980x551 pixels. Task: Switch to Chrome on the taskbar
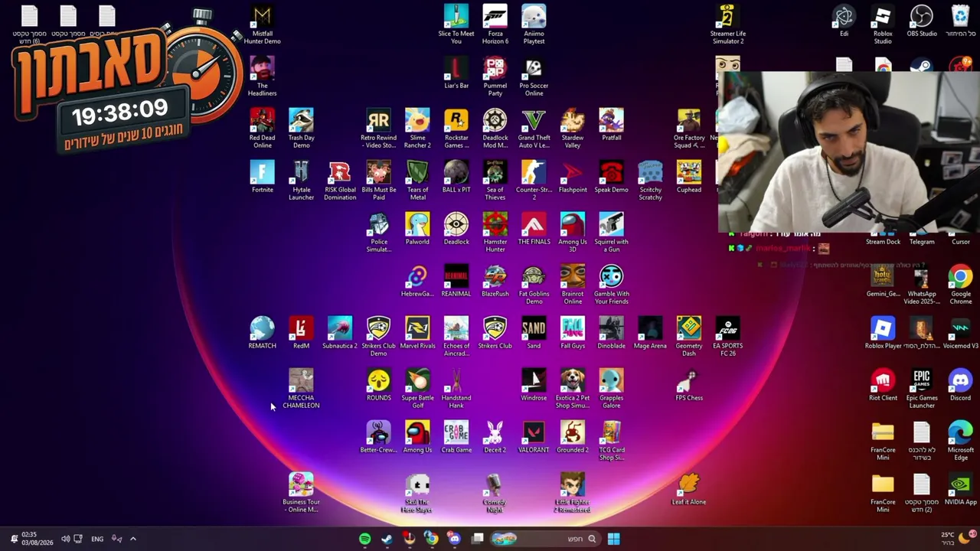[x=432, y=539]
